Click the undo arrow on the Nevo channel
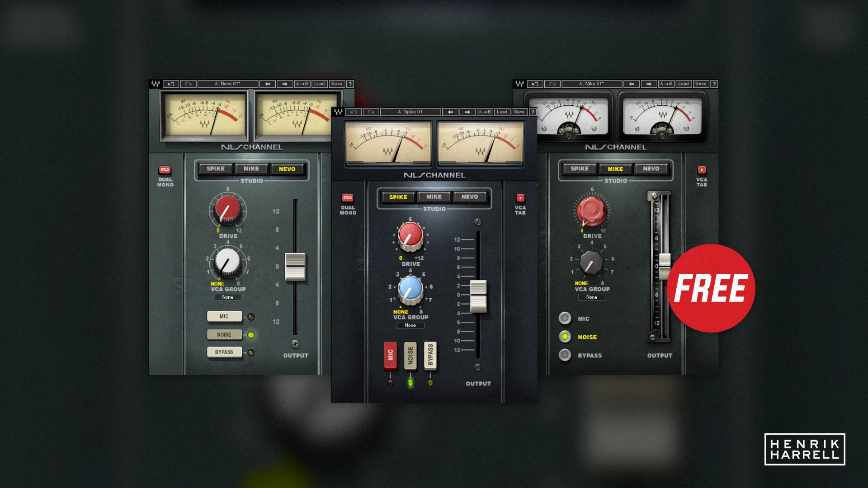 pos(171,84)
